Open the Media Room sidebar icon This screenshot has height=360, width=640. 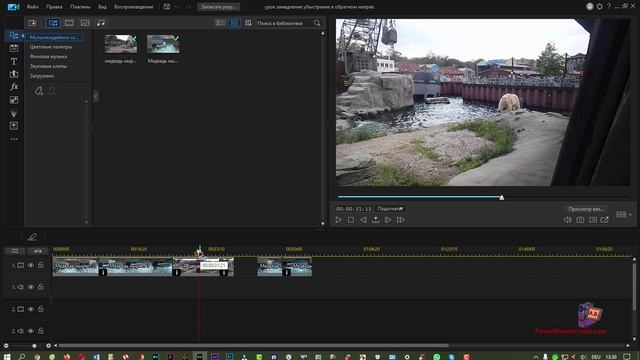[13, 36]
